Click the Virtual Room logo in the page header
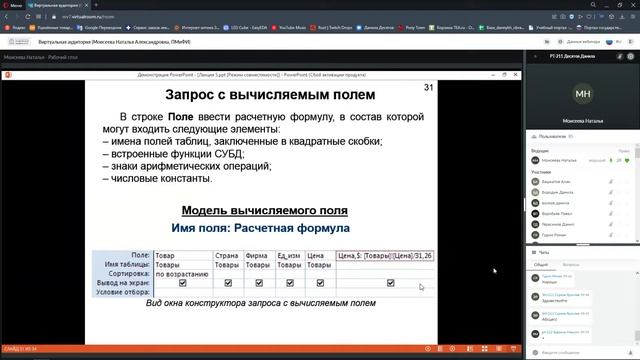Viewport: 640px width, 360px height. tap(19, 42)
